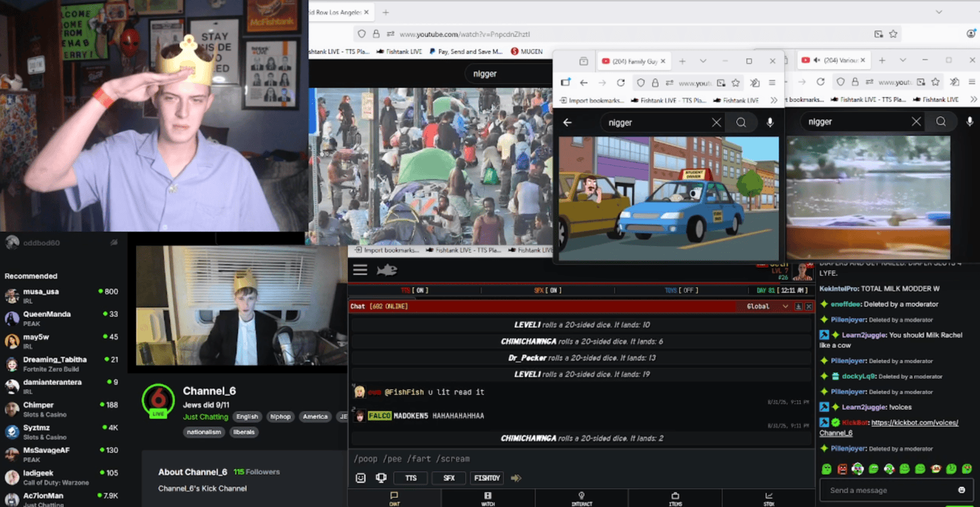Click the trophy icon below chat input
The width and height of the screenshot is (980, 507).
[x=381, y=478]
